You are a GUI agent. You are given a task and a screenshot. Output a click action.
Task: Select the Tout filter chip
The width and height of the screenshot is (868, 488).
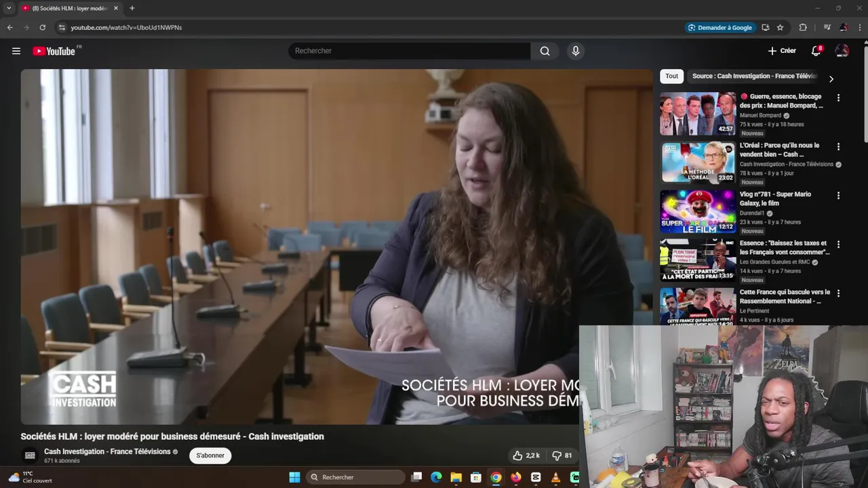point(671,76)
